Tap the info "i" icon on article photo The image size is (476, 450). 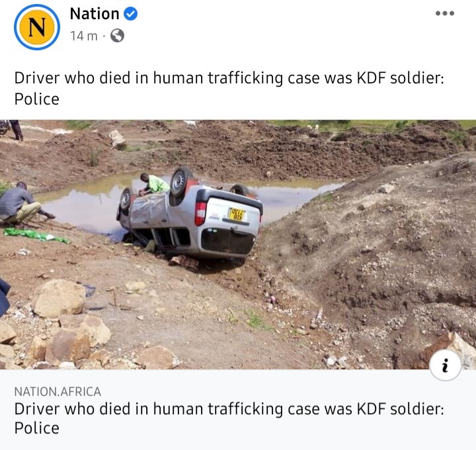(446, 365)
